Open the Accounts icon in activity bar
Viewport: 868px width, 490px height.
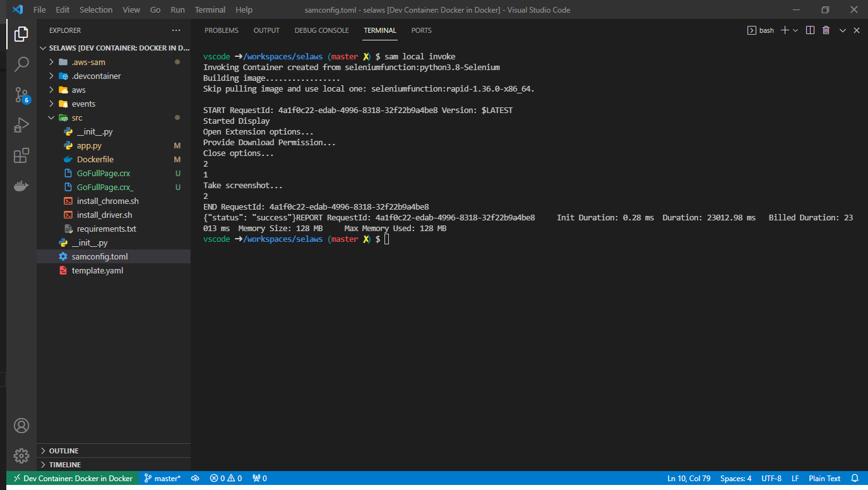(21, 426)
